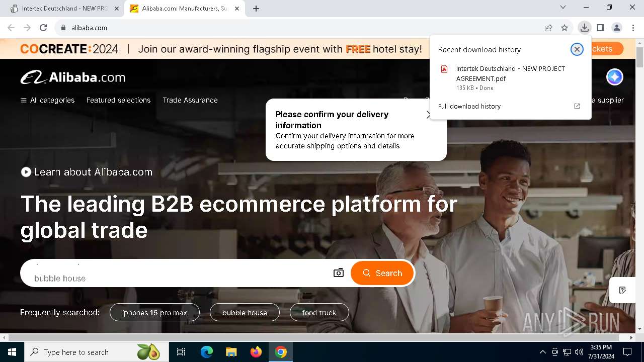The width and height of the screenshot is (644, 362).
Task: Click the vertical scrollbar down arrow
Action: point(639,329)
